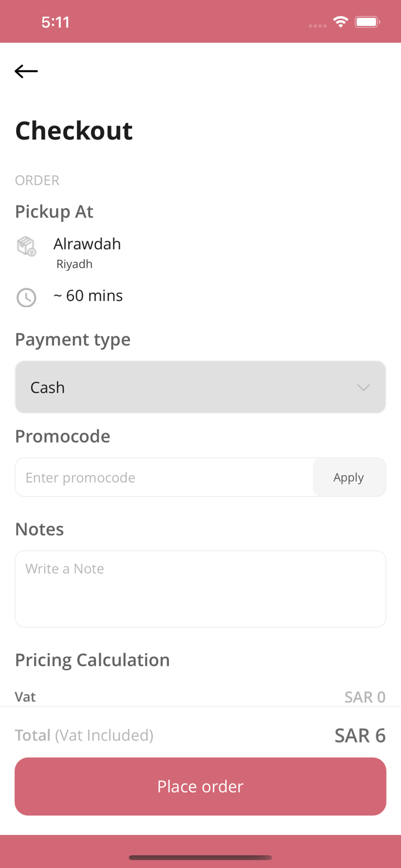401x868 pixels.
Task: Open the payment method chevron
Action: [x=363, y=387]
